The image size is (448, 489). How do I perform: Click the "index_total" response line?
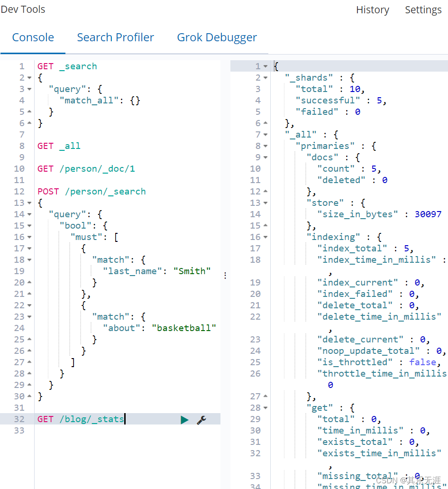[366, 249]
